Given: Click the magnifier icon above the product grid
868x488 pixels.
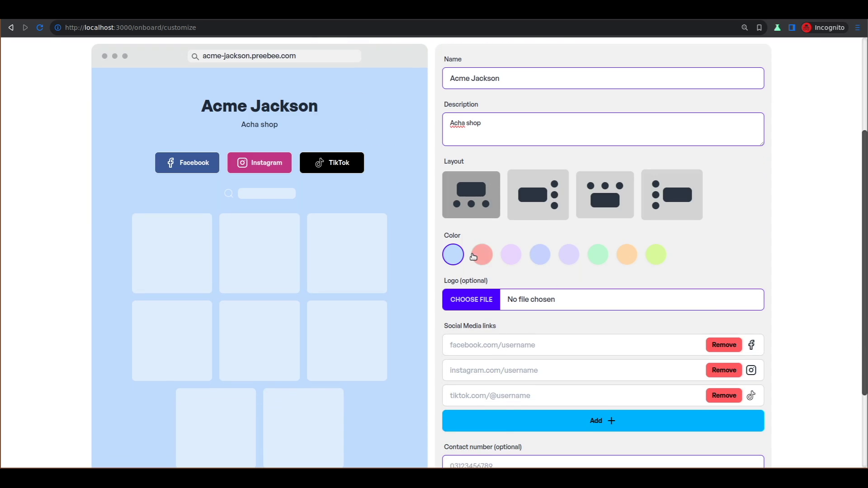Looking at the screenshot, I should [229, 193].
